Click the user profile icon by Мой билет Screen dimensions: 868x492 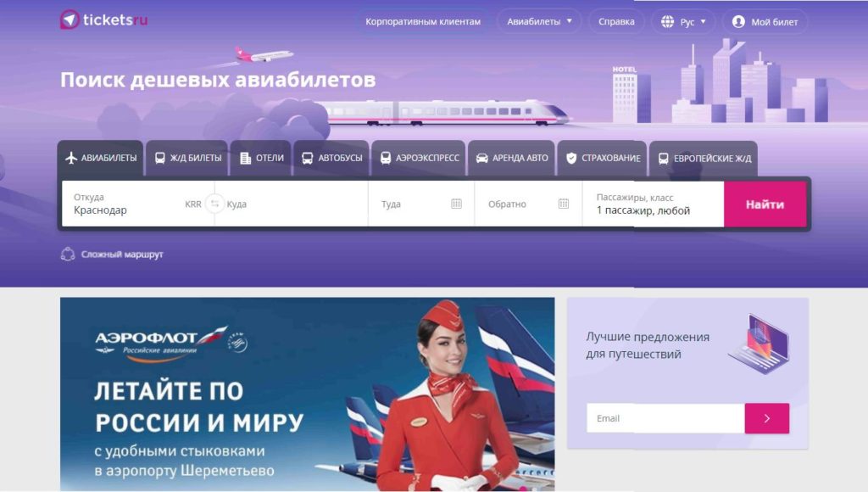pyautogui.click(x=738, y=21)
